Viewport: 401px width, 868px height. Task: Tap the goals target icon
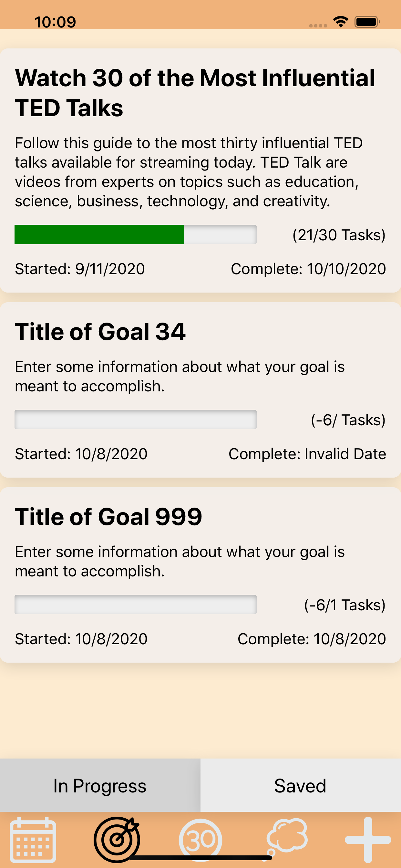(117, 839)
